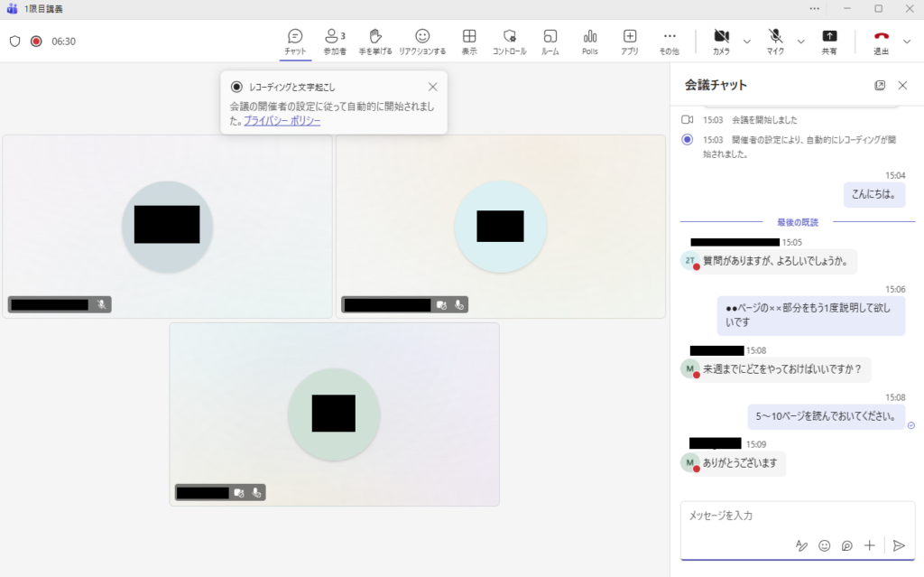
Task: Open the リアクションする reactions menu
Action: pos(422,41)
